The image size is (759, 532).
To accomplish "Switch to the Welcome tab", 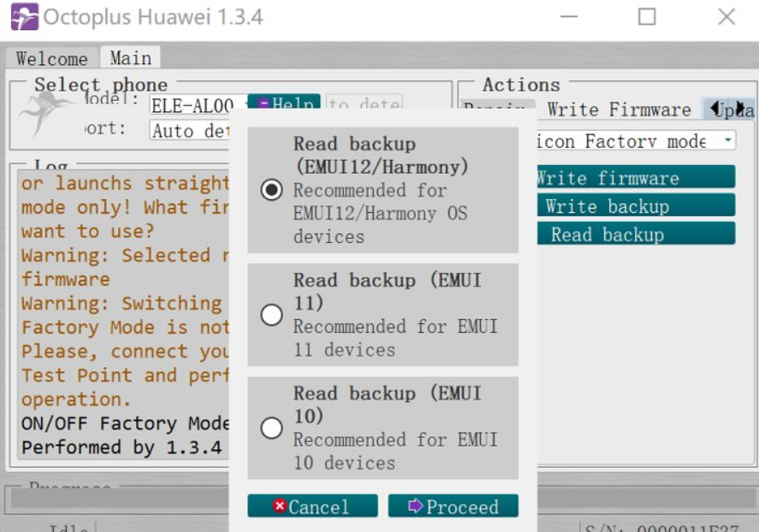I will click(x=52, y=58).
